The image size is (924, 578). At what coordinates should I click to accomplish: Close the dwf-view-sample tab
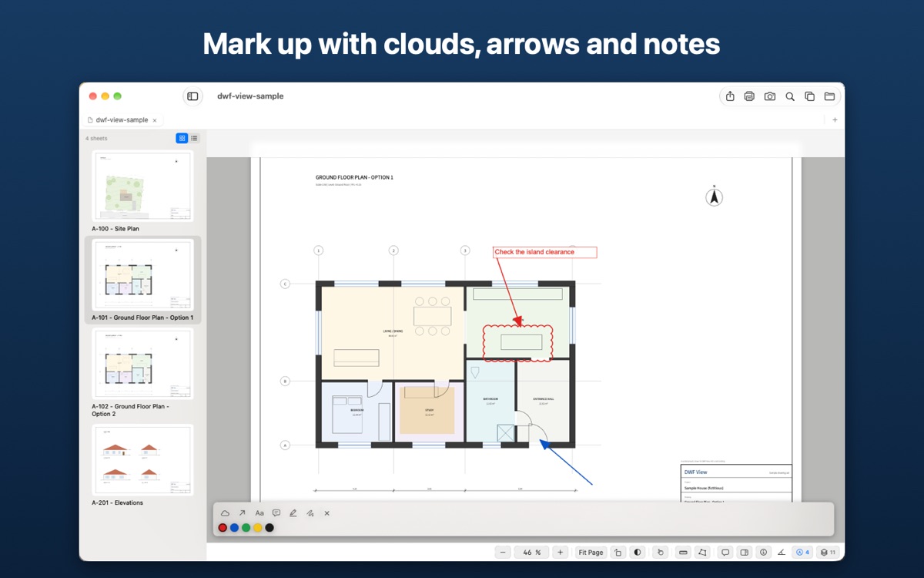(x=155, y=121)
